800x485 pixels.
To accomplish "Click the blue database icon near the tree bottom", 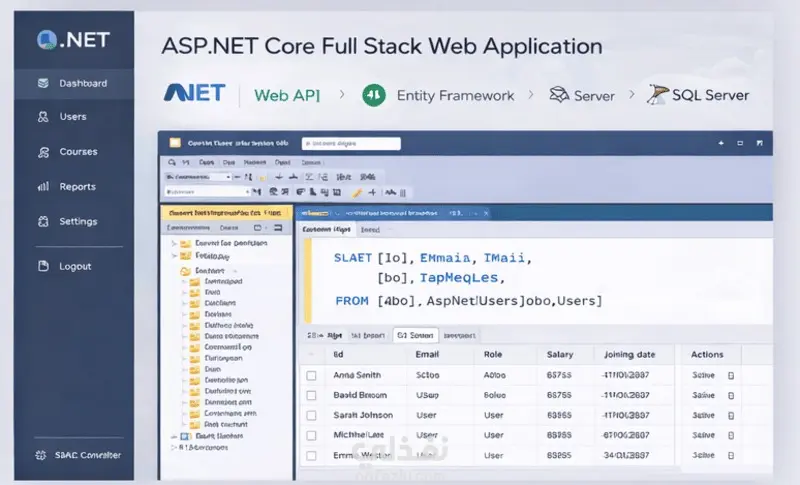I will tap(186, 437).
